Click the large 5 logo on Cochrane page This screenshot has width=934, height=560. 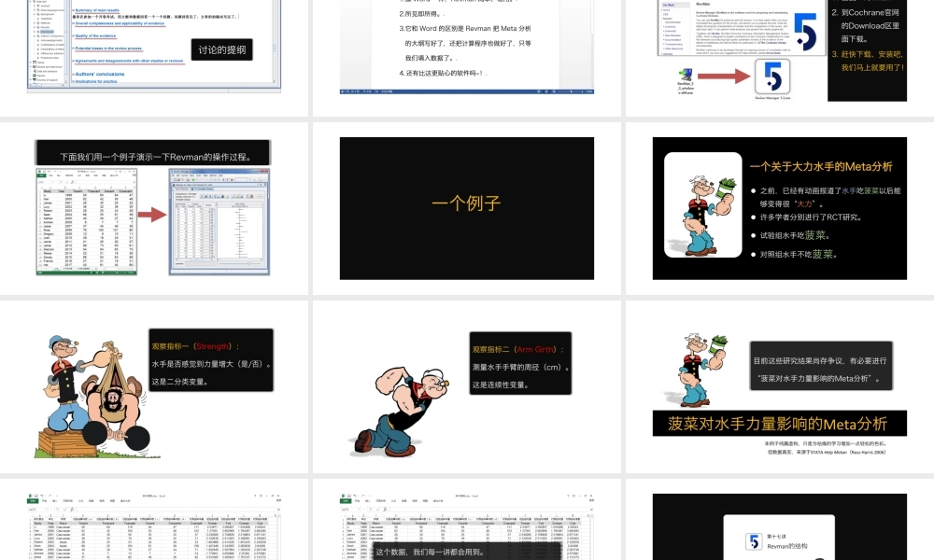click(803, 33)
